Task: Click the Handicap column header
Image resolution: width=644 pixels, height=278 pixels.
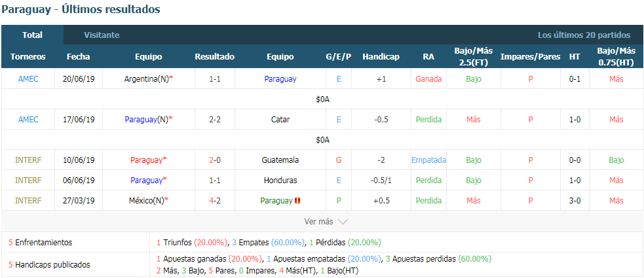Action: click(381, 57)
